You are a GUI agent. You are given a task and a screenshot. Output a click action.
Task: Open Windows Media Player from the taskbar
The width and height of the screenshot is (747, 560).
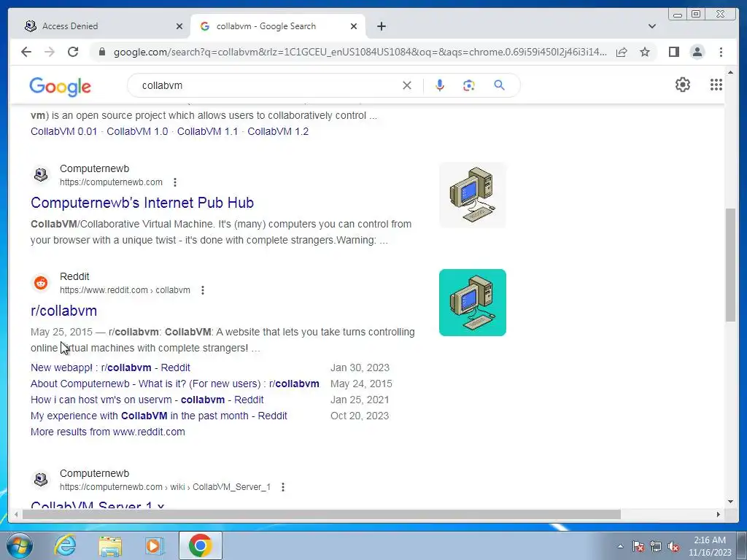pyautogui.click(x=154, y=545)
